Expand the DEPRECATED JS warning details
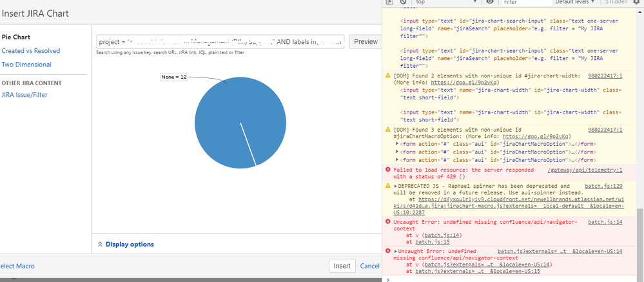The image size is (644, 282). [396, 186]
